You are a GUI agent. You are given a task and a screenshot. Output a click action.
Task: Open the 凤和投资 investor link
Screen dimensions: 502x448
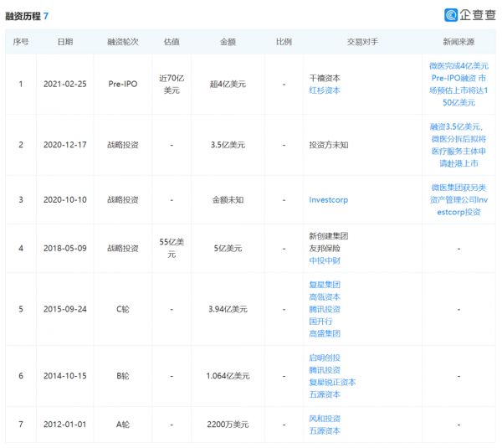click(x=325, y=419)
